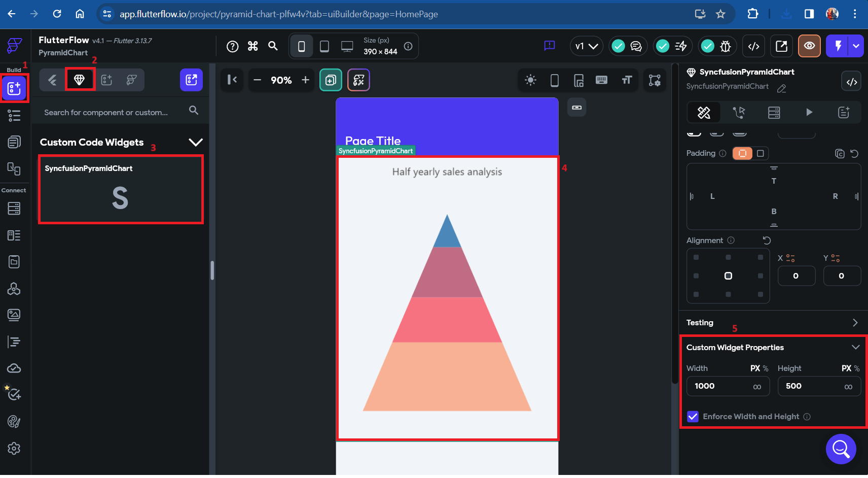Click the Width value field
The height and width of the screenshot is (478, 868).
pyautogui.click(x=728, y=386)
